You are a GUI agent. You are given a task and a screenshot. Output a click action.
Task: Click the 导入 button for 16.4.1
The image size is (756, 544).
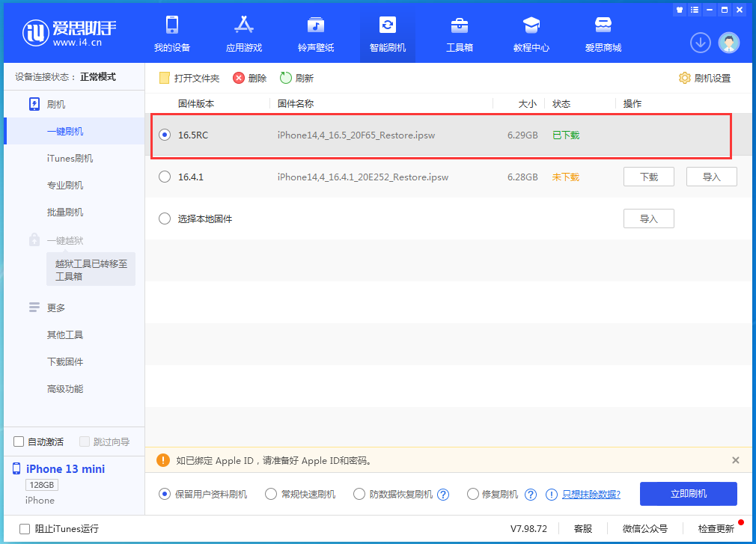(711, 177)
